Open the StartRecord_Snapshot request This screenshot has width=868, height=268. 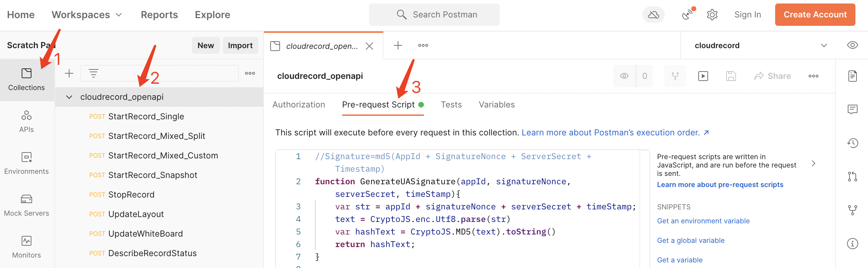[x=159, y=175]
